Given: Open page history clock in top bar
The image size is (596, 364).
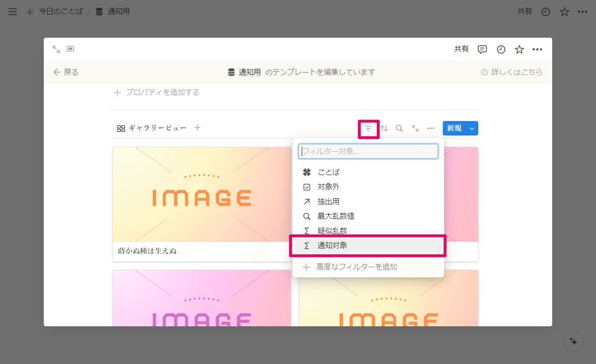Looking at the screenshot, I should [545, 12].
